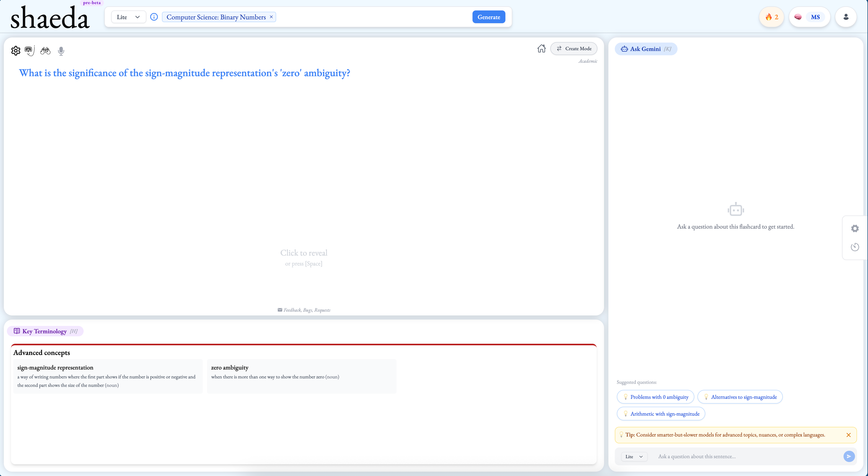Click the info icon beside Lite dropdown
Screen dimensions: 868x476
pyautogui.click(x=154, y=17)
